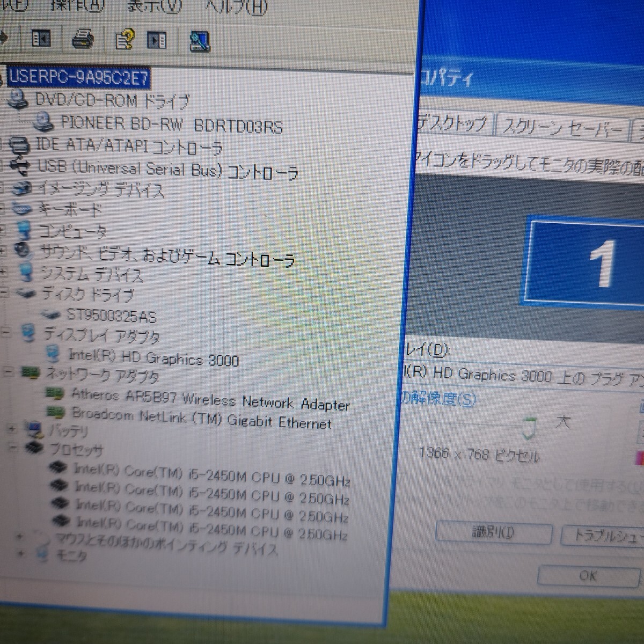Expand the battery tree node
Image resolution: width=644 pixels, height=644 pixels.
click(11, 429)
